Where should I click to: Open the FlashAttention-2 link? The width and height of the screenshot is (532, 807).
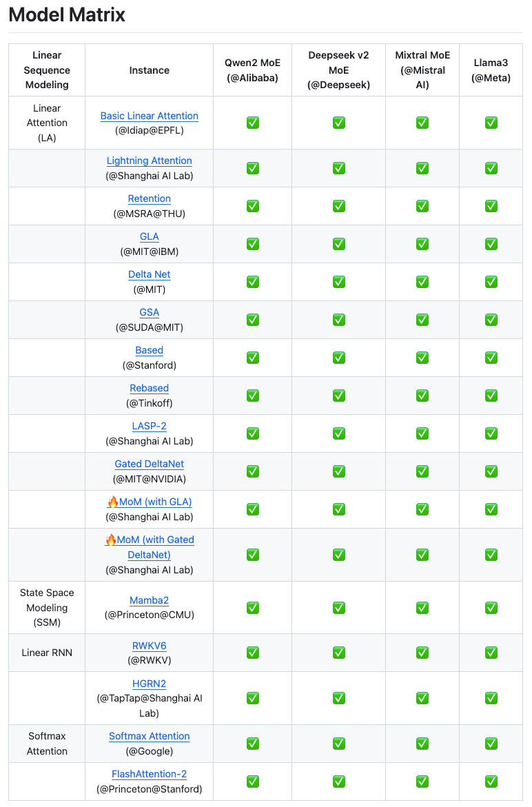click(x=149, y=774)
